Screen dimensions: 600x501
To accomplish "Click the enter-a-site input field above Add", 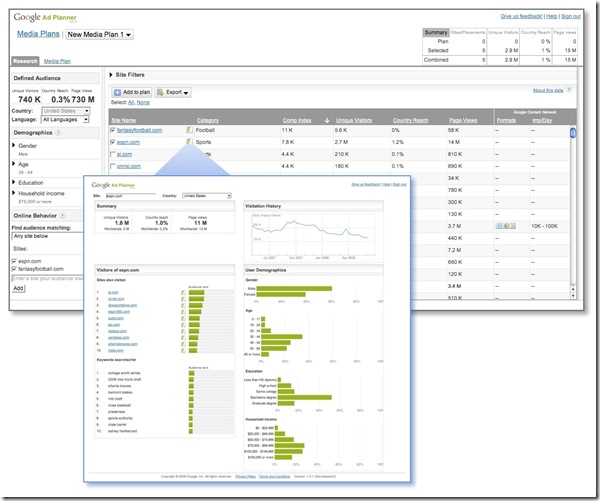I will point(47,279).
